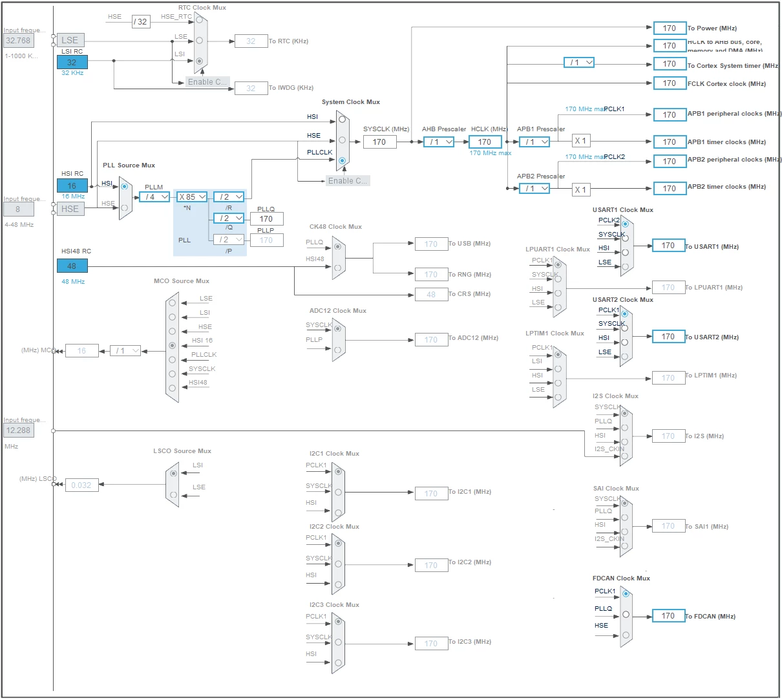Edit I2S input frequency 12.288 field
The width and height of the screenshot is (782, 700).
click(x=18, y=430)
